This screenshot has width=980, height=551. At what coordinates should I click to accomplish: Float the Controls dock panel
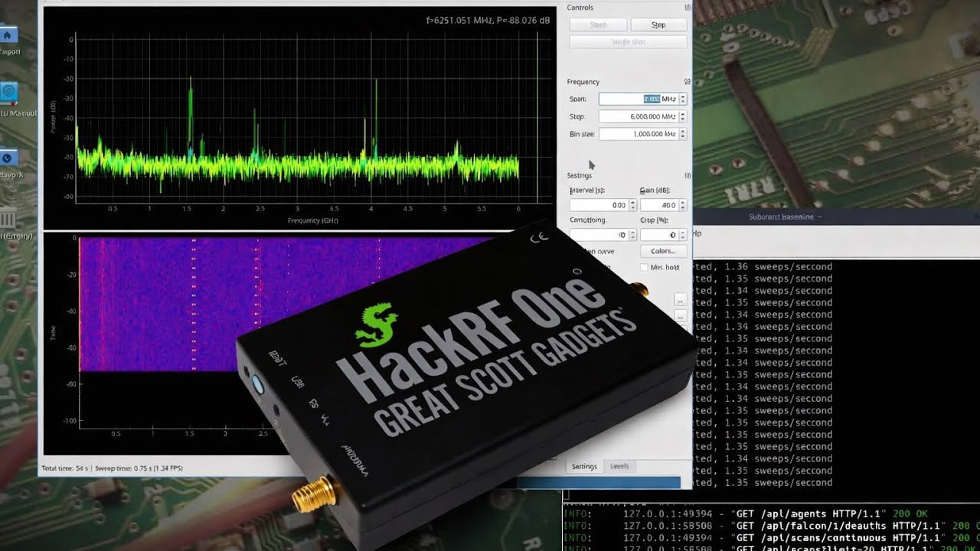(687, 8)
